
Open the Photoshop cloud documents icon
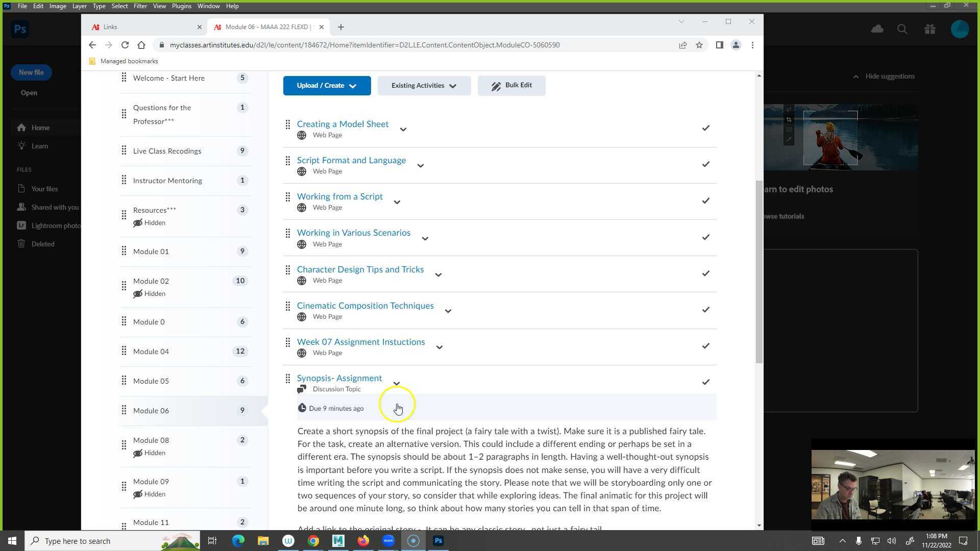pos(877,29)
